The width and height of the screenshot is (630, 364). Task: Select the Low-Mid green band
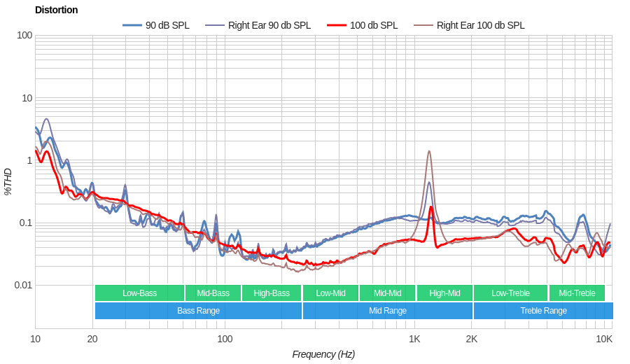pos(330,293)
